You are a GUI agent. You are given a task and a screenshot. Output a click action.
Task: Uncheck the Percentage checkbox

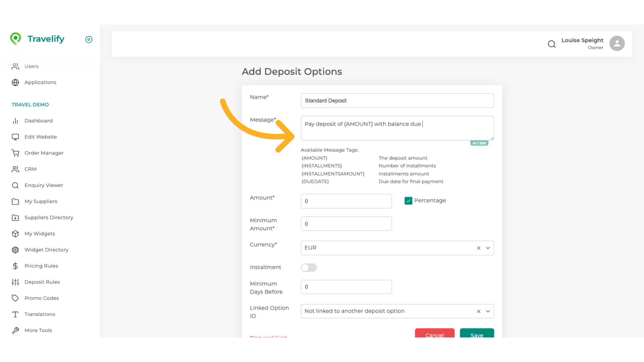click(408, 200)
